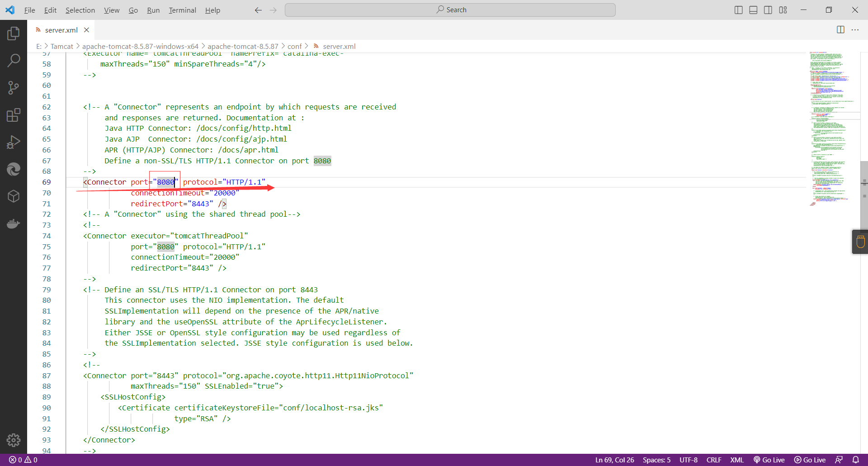Viewport: 868px width, 466px height.
Task: Open the Help menu
Action: tap(212, 10)
